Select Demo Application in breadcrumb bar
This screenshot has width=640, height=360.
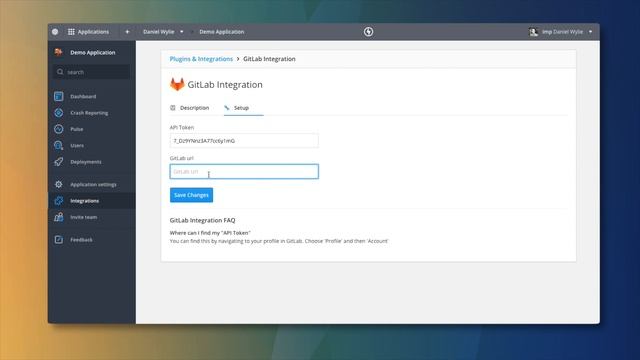222,32
